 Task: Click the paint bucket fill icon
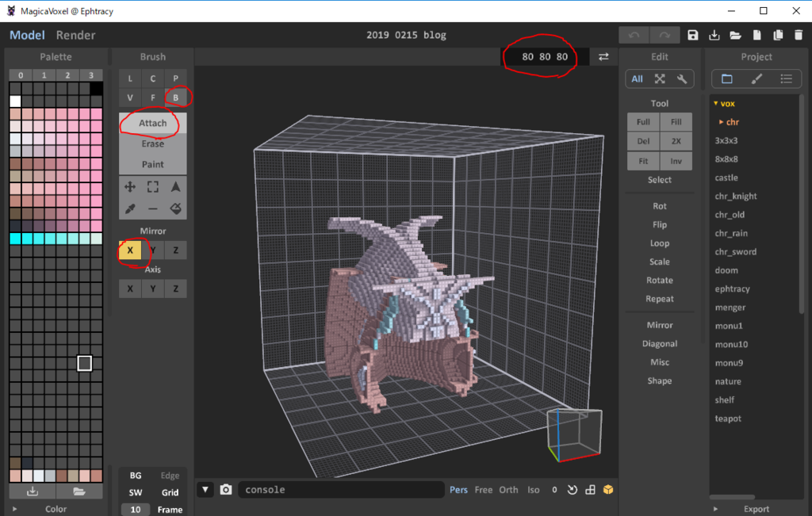pos(175,208)
